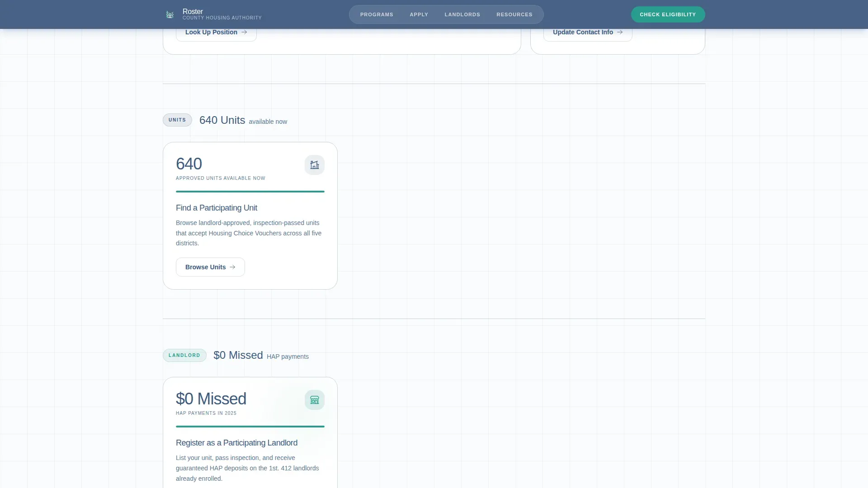Click 'APPROVED UNITS AVAILABLE NOW' label
The width and height of the screenshot is (868, 488).
(x=221, y=178)
